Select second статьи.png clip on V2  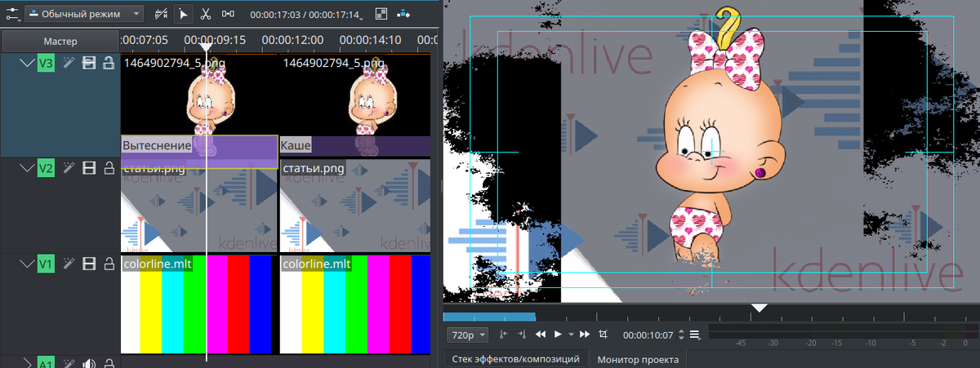pyautogui.click(x=355, y=207)
